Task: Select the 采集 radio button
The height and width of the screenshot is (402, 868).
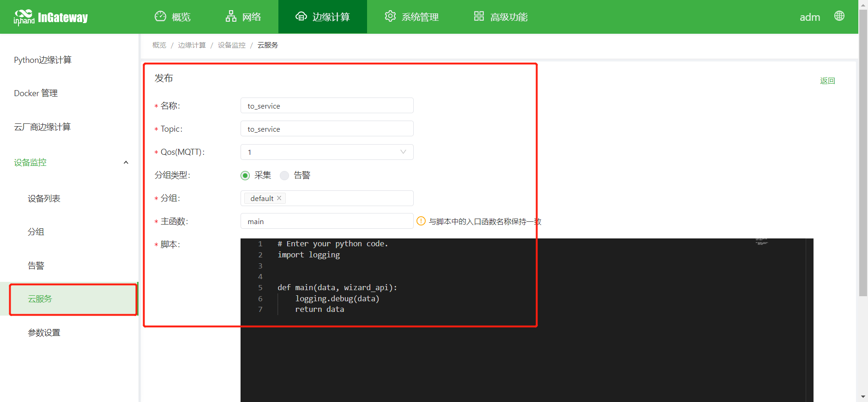Action: click(245, 176)
